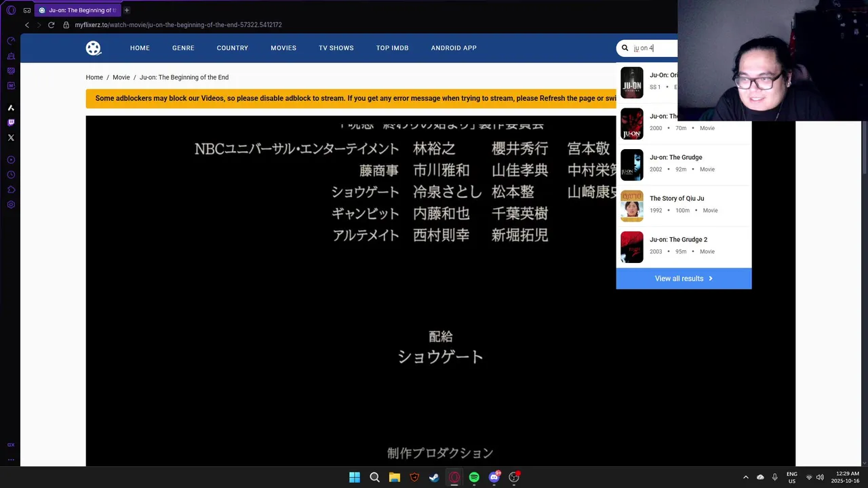Click the Home breadcrumb link
Image resolution: width=868 pixels, height=488 pixels.
94,77
